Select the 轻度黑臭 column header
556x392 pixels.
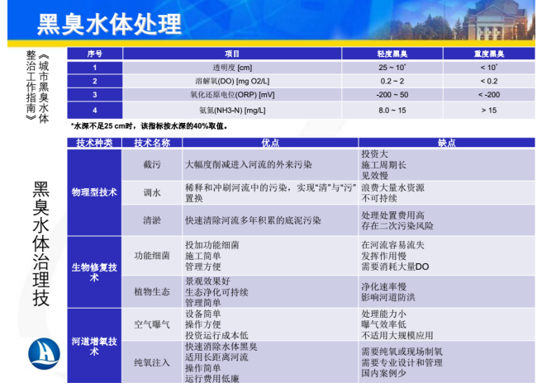coord(392,53)
